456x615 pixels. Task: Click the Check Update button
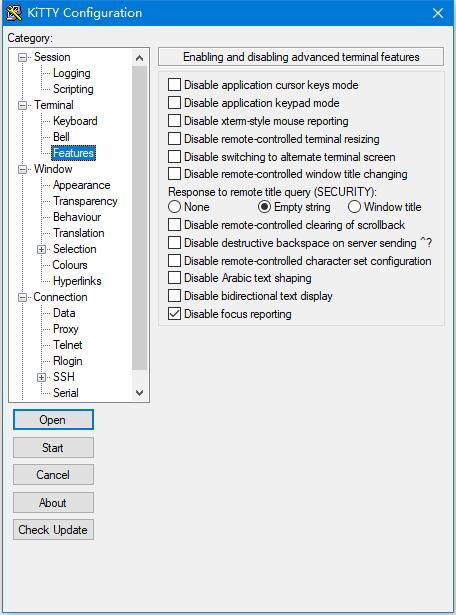pos(53,529)
